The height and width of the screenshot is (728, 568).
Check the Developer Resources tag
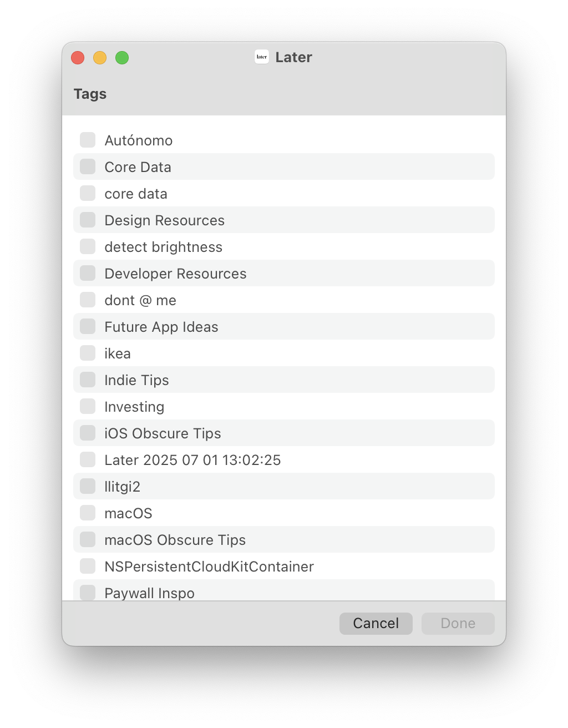pos(88,273)
